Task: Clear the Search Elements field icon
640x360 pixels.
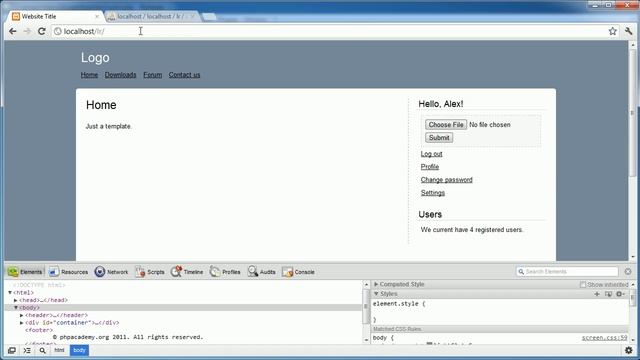Action: pyautogui.click(x=628, y=271)
